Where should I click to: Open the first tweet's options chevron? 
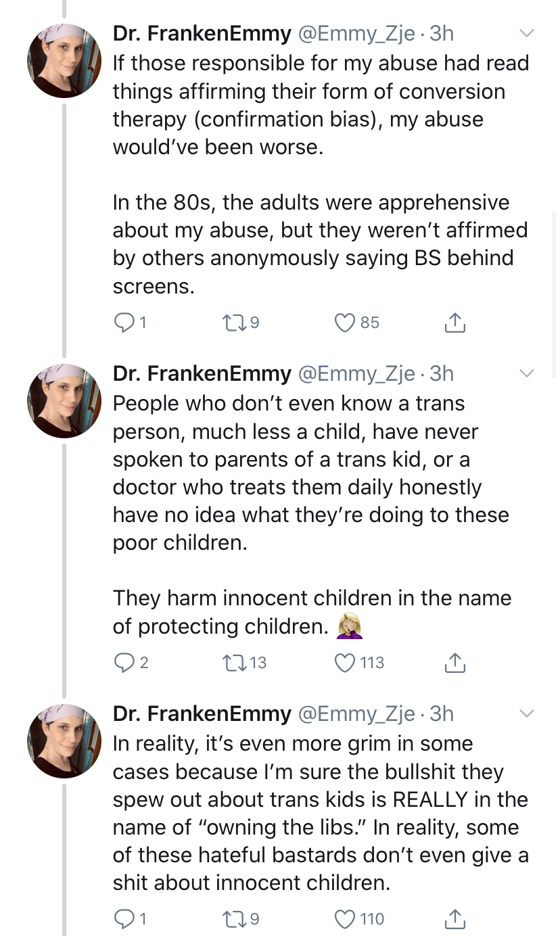(526, 33)
